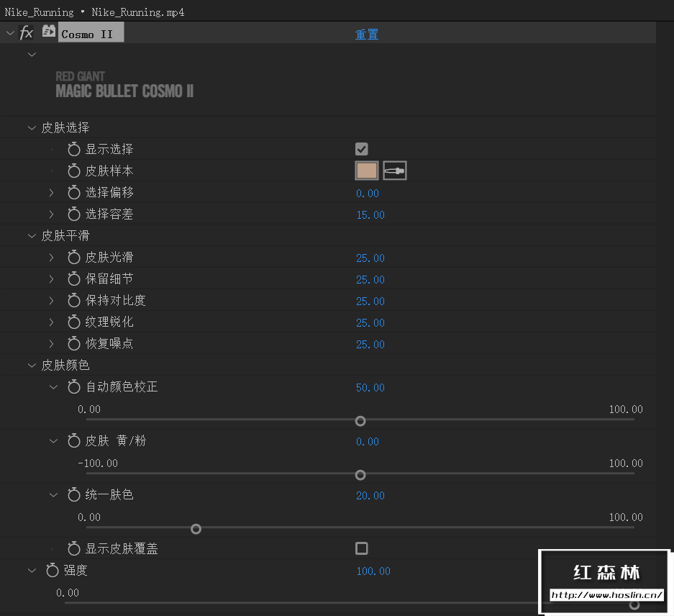The height and width of the screenshot is (616, 674).
Task: Select the Nike_Running.mp4 clip title
Action: click(138, 12)
